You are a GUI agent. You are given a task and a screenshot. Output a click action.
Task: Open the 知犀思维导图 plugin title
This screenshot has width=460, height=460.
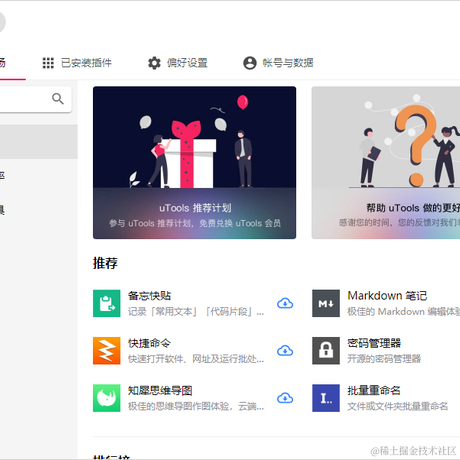[160, 390]
